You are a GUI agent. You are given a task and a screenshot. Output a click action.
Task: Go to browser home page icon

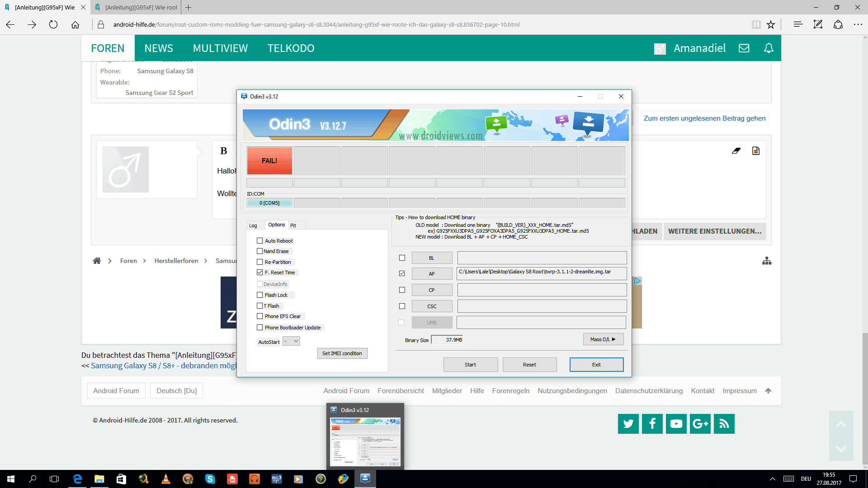coord(75,25)
